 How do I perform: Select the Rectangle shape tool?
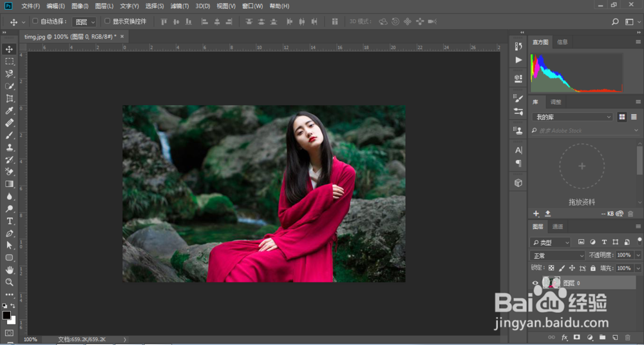10,258
